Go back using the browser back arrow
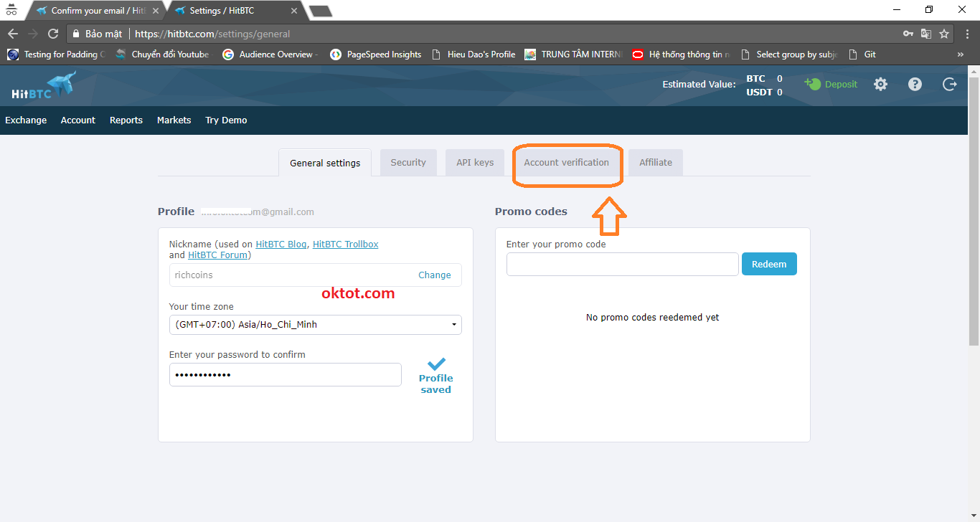 pos(13,34)
